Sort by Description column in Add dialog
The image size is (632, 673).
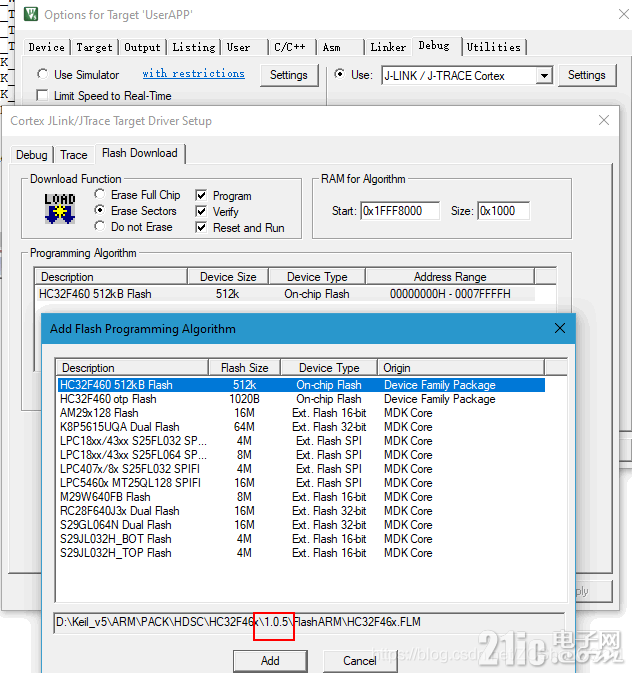(133, 368)
